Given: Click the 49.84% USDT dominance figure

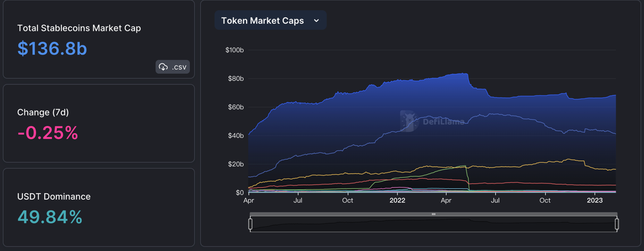Looking at the screenshot, I should pyautogui.click(x=50, y=217).
